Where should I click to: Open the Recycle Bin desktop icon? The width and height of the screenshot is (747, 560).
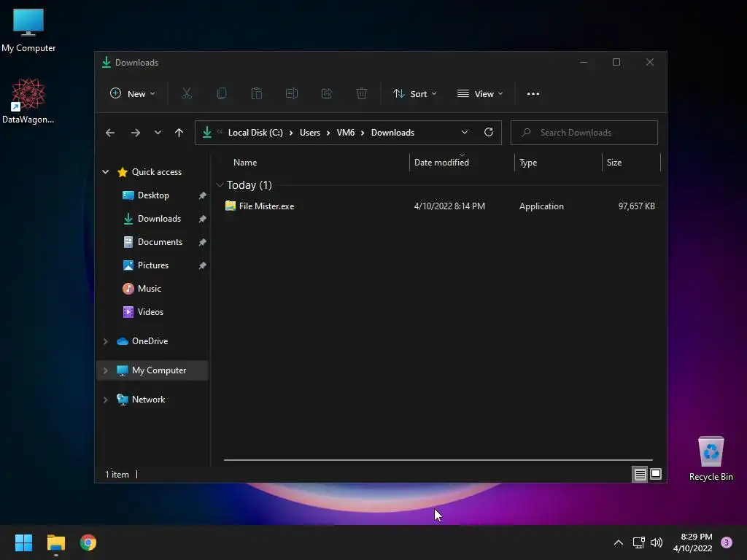pos(711,459)
